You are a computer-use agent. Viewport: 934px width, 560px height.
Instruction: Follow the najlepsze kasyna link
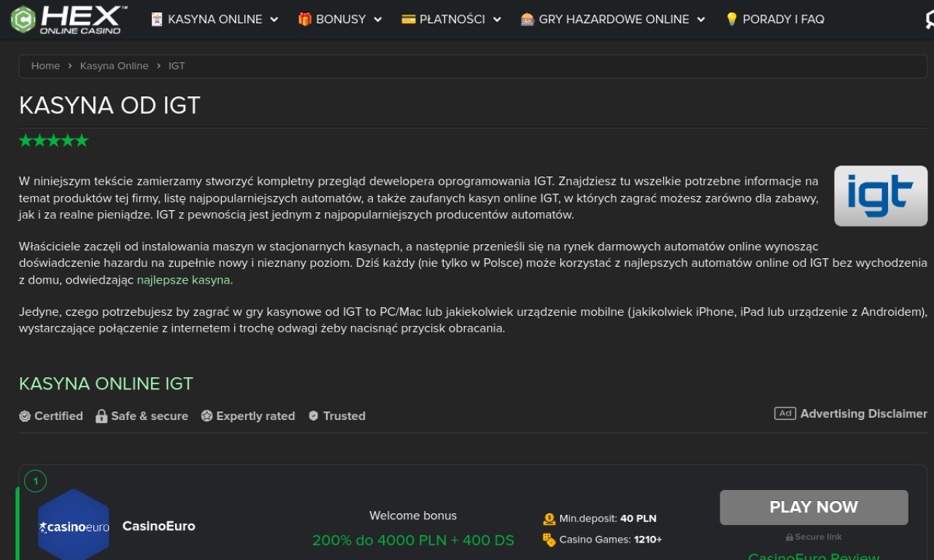pyautogui.click(x=183, y=280)
